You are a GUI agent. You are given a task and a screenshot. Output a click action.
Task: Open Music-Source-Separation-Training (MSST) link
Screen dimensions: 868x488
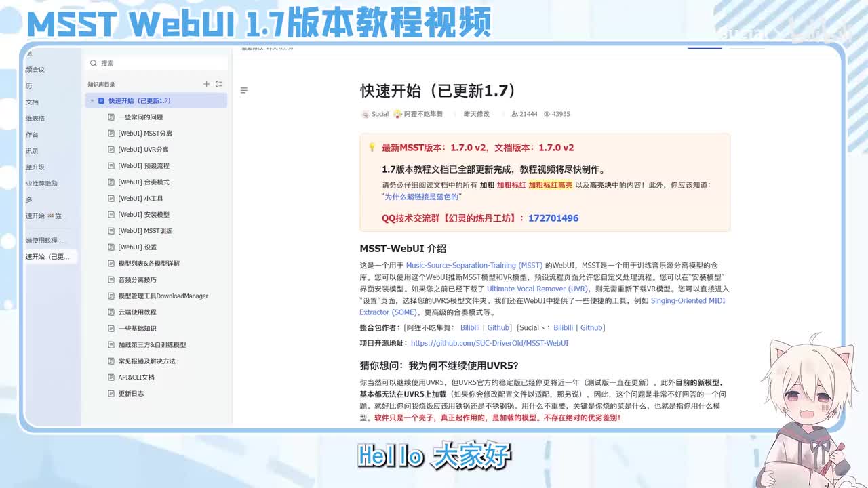[474, 266]
